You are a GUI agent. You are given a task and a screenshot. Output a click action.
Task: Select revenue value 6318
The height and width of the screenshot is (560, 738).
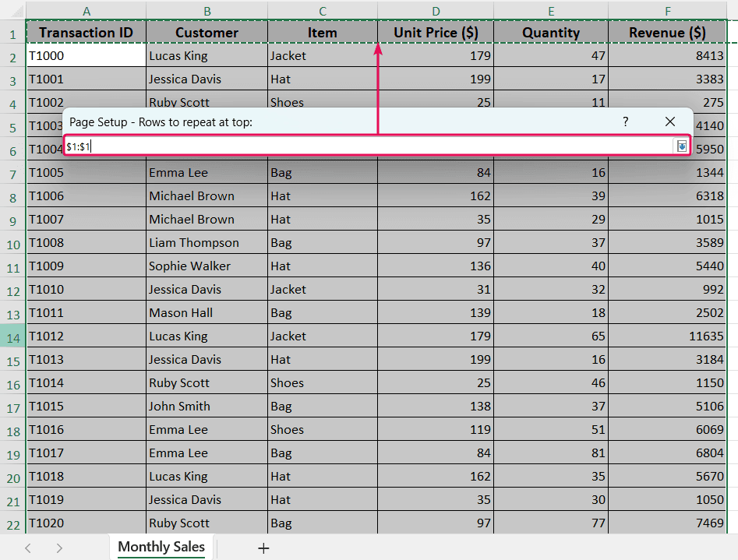pyautogui.click(x=667, y=195)
